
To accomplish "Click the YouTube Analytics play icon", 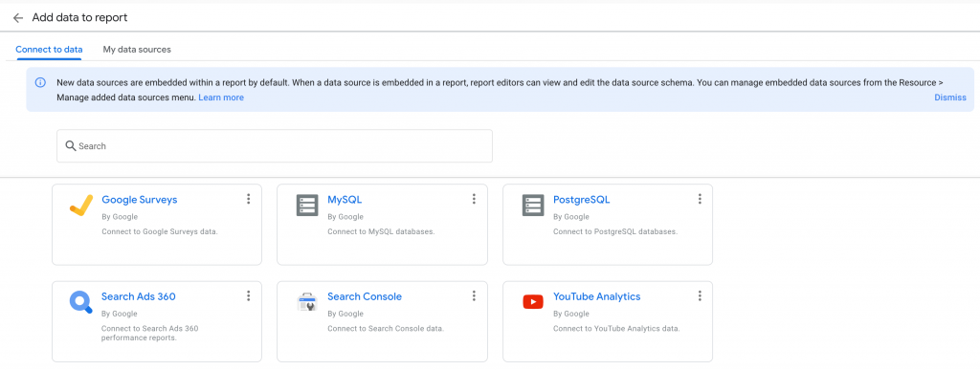I will click(x=533, y=302).
